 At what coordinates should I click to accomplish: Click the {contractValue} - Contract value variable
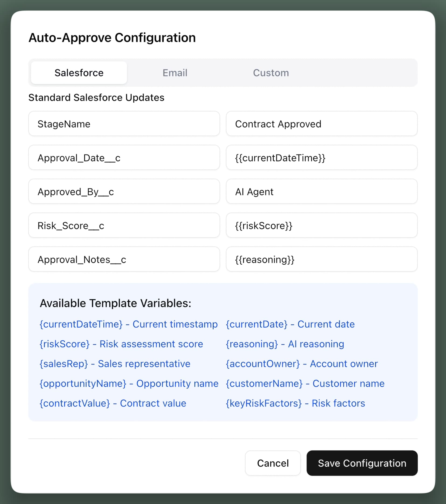tap(113, 403)
